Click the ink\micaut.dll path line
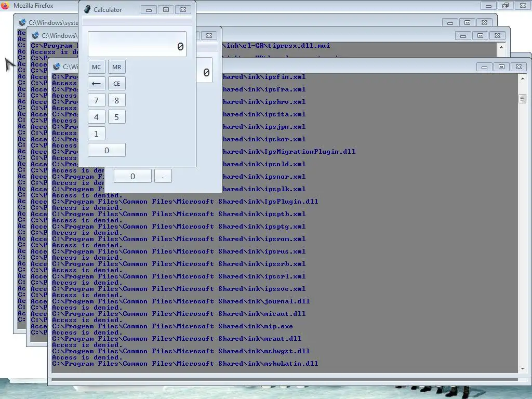532x399 pixels. click(x=179, y=314)
